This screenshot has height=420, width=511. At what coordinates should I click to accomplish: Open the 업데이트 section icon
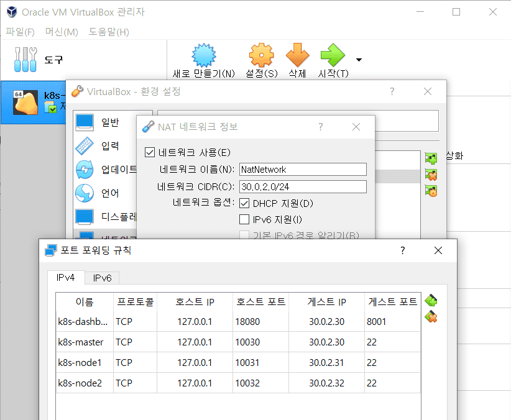[x=85, y=170]
